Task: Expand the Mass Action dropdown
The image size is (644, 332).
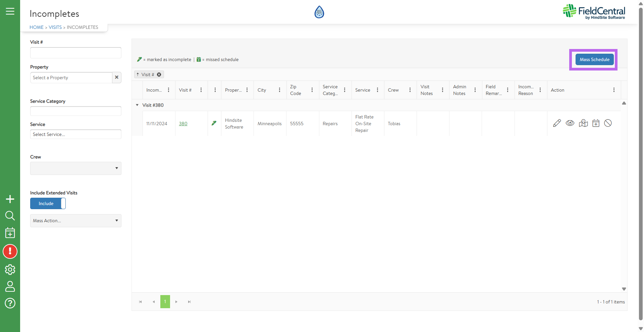Action: tap(76, 221)
